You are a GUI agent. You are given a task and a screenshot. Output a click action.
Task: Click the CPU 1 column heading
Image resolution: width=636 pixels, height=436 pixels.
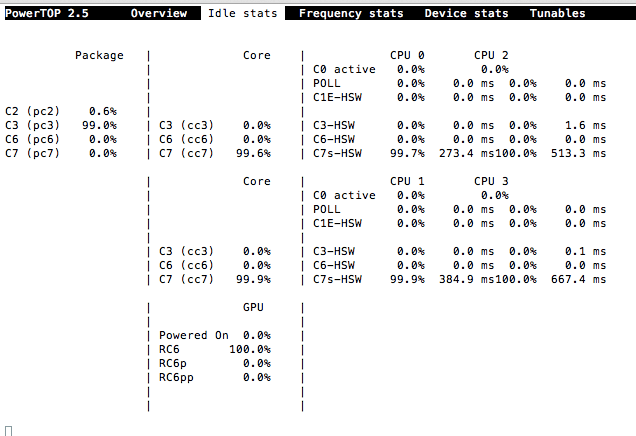pyautogui.click(x=407, y=181)
